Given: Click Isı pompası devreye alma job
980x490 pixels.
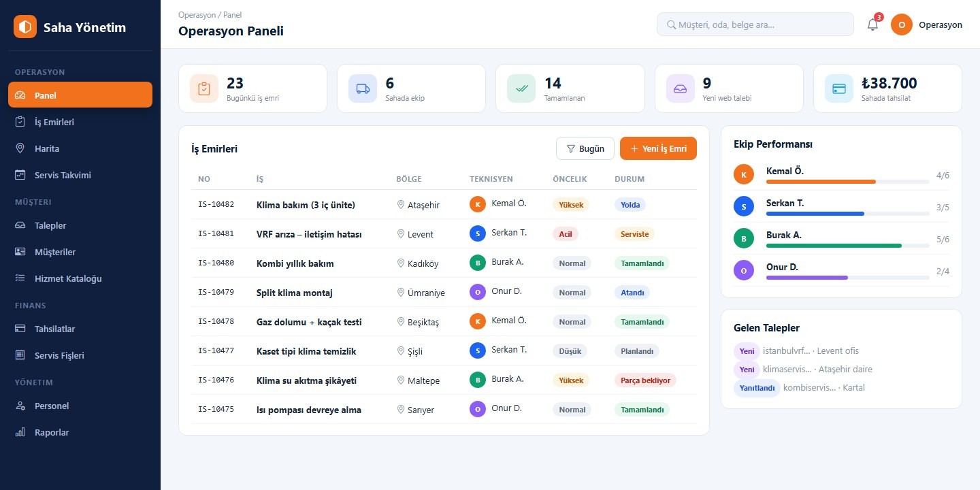Looking at the screenshot, I should point(309,410).
